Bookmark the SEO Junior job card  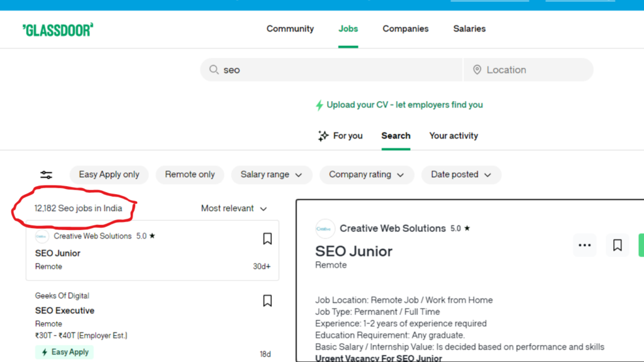[267, 238]
